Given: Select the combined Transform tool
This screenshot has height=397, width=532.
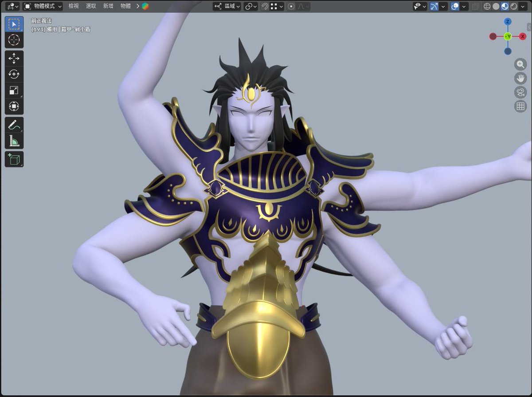Looking at the screenshot, I should (14, 106).
